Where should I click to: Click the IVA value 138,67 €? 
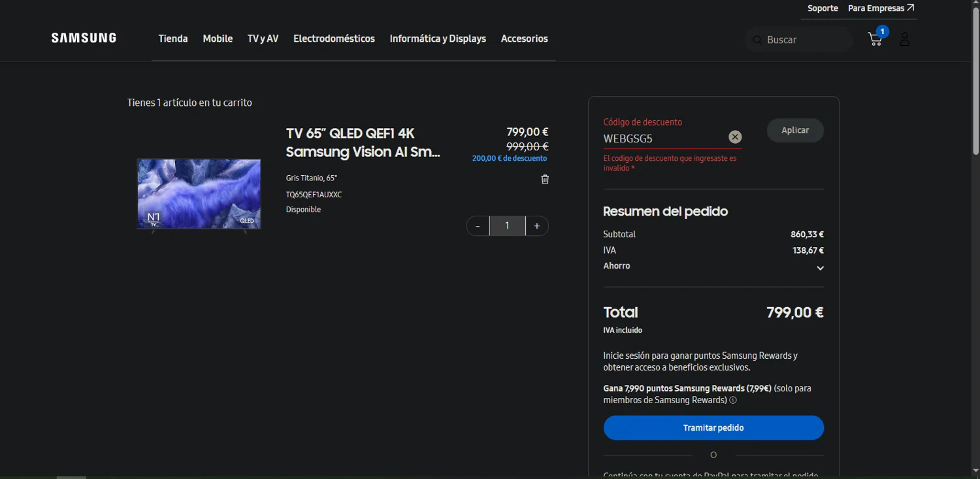pyautogui.click(x=808, y=250)
